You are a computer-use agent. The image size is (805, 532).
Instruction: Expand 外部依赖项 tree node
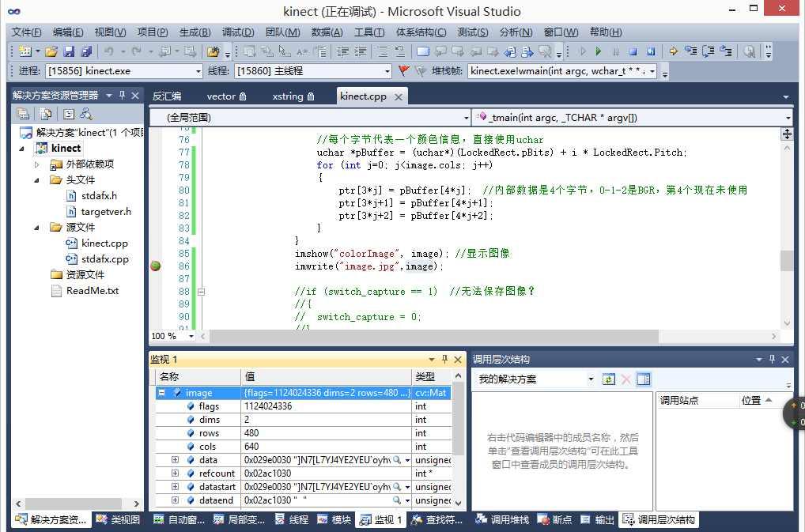36,164
